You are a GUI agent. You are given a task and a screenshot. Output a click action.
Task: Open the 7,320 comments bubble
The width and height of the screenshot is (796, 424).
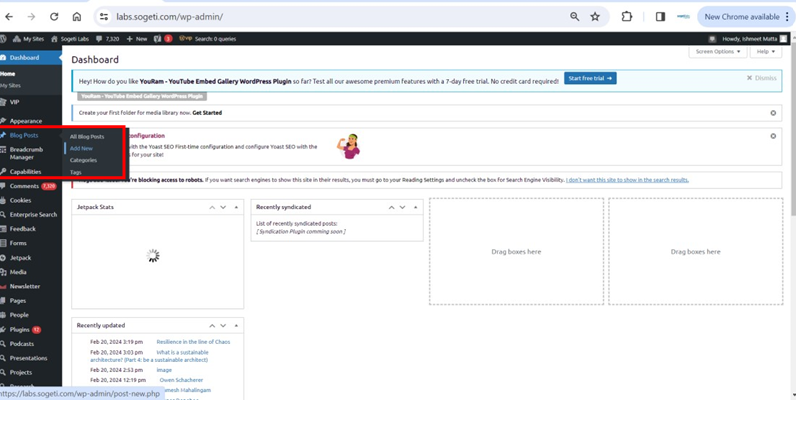coord(107,39)
